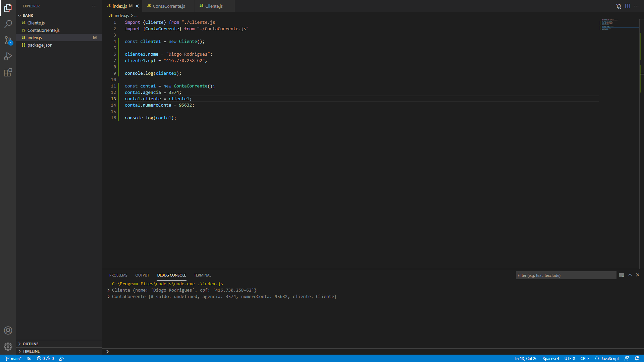Close the index.js editor tab
Image resolution: width=644 pixels, height=362 pixels.
point(137,6)
